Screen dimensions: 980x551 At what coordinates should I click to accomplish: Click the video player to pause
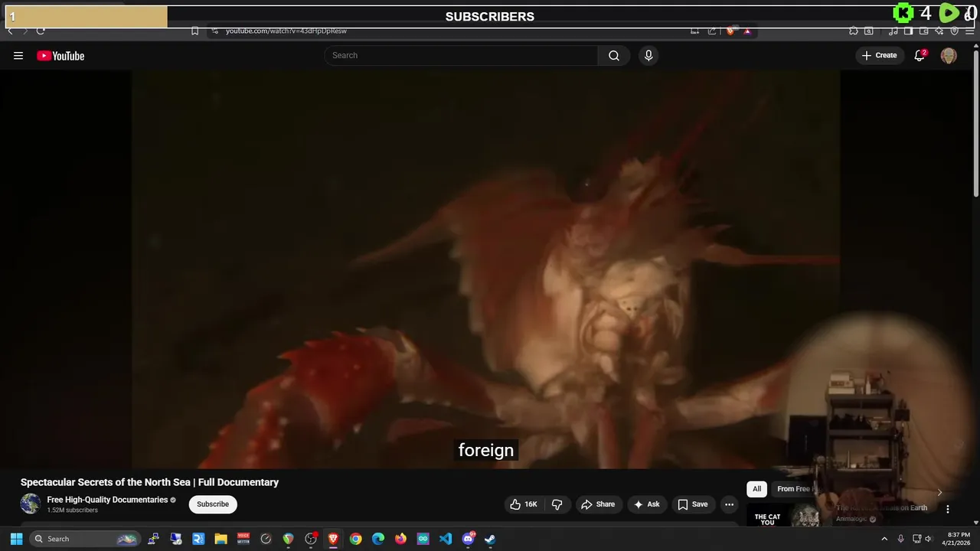485,269
